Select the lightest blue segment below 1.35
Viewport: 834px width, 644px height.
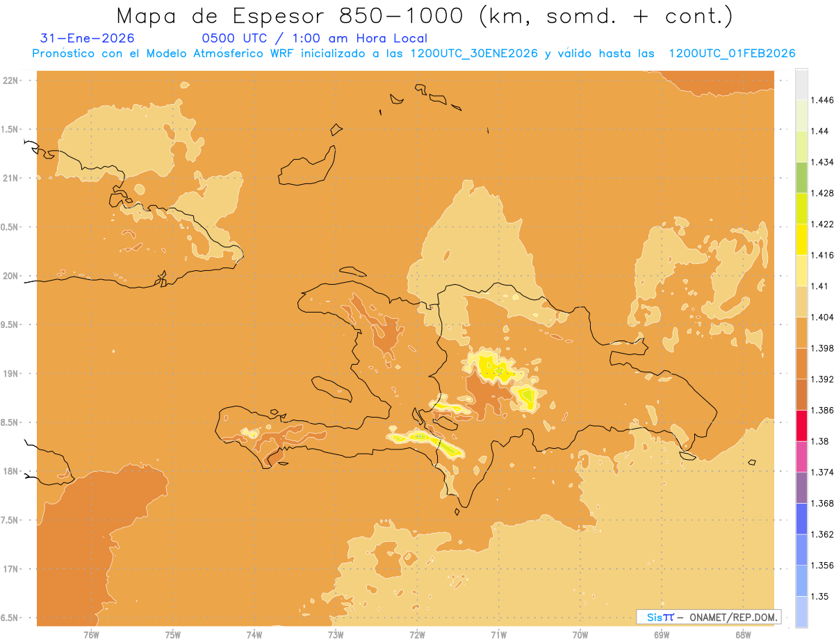point(801,611)
